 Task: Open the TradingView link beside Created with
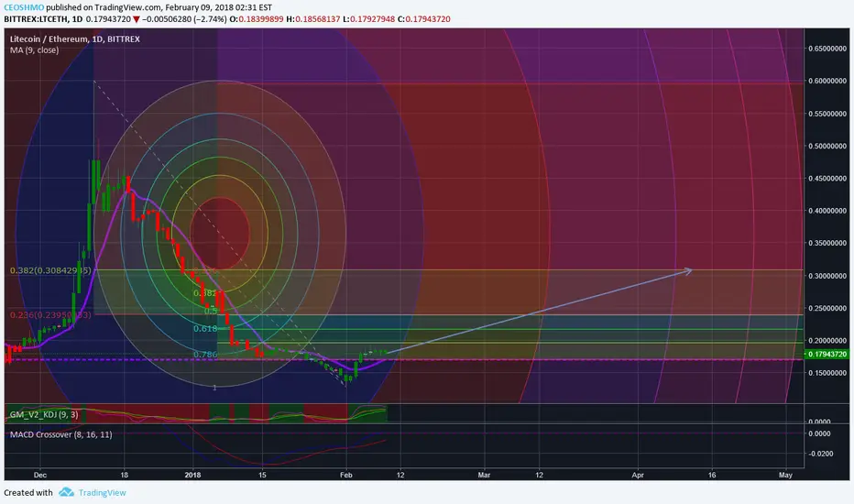coord(102,493)
